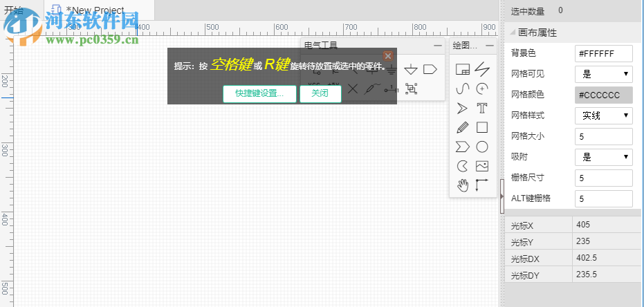This screenshot has width=644, height=307.
Task: Select the arc tool with plus sign
Action: point(481,89)
